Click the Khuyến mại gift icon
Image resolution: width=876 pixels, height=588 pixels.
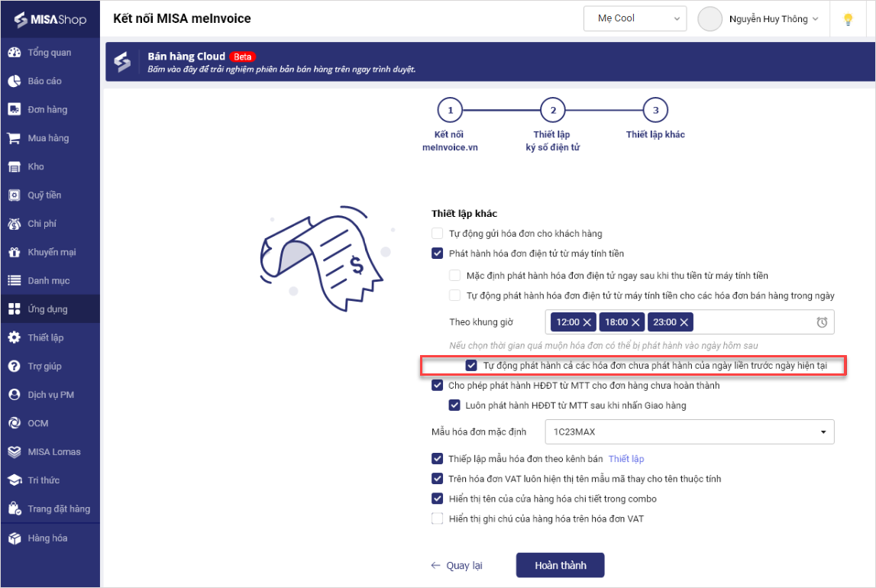[x=14, y=252]
